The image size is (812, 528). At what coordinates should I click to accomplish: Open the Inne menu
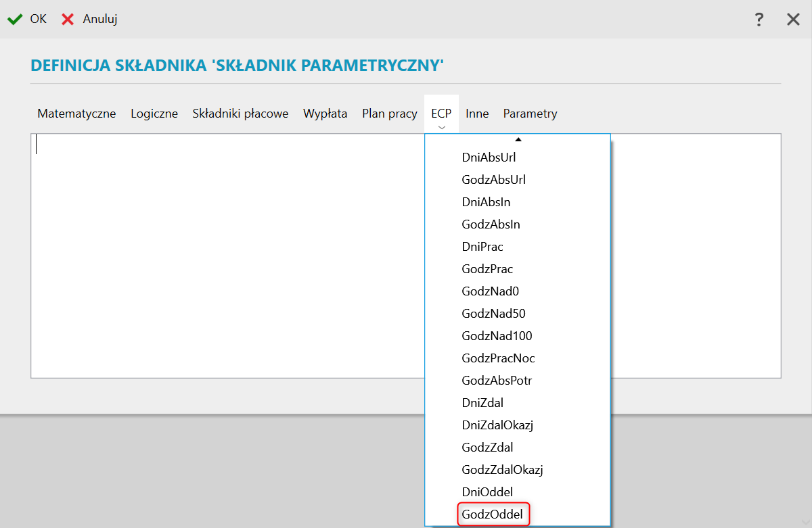(x=477, y=114)
